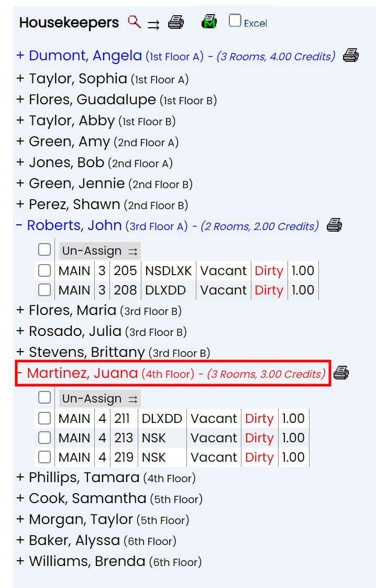Image resolution: width=376 pixels, height=588 pixels.
Task: Select Cook, Samantha in housekeeper list
Action: [x=87, y=498]
